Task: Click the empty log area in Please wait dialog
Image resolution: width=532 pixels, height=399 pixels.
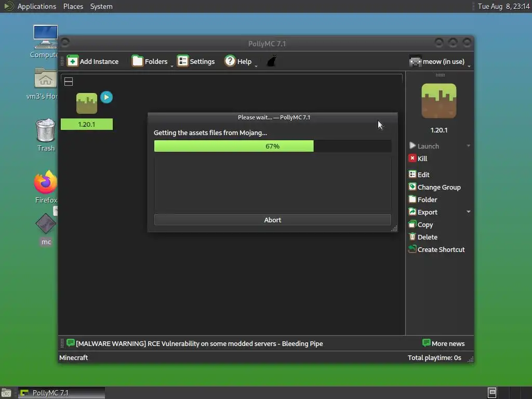Action: pyautogui.click(x=272, y=184)
